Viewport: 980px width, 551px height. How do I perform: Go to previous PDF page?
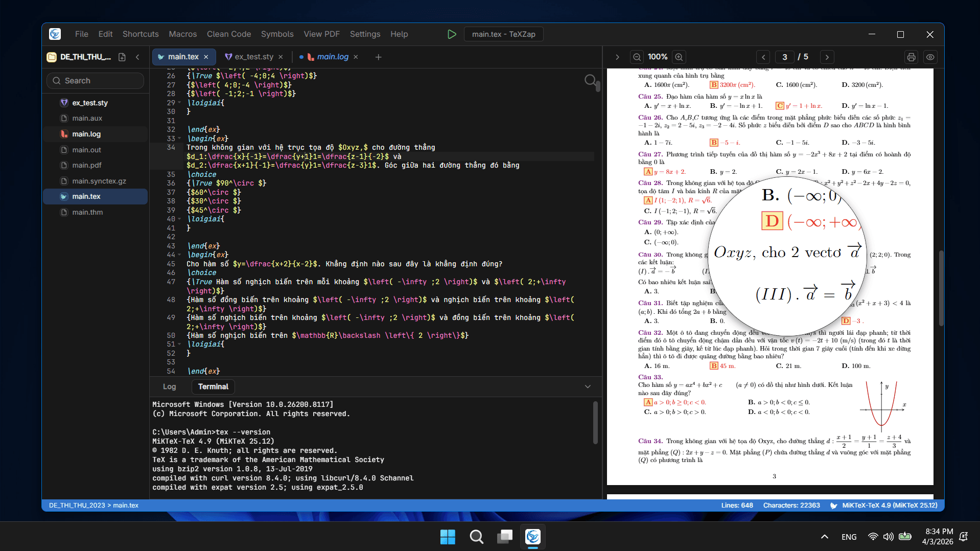763,57
